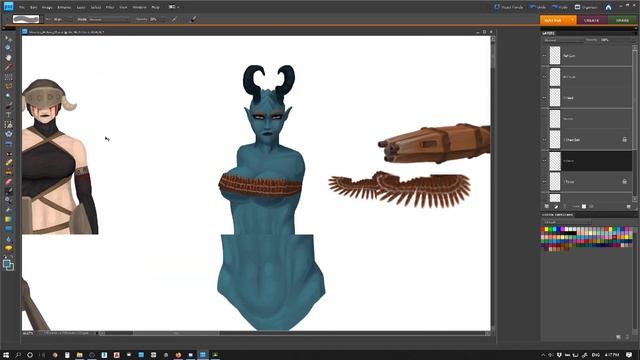The height and width of the screenshot is (360, 640).
Task: Toggle lock on 1 Torso layer
Action: point(624,181)
